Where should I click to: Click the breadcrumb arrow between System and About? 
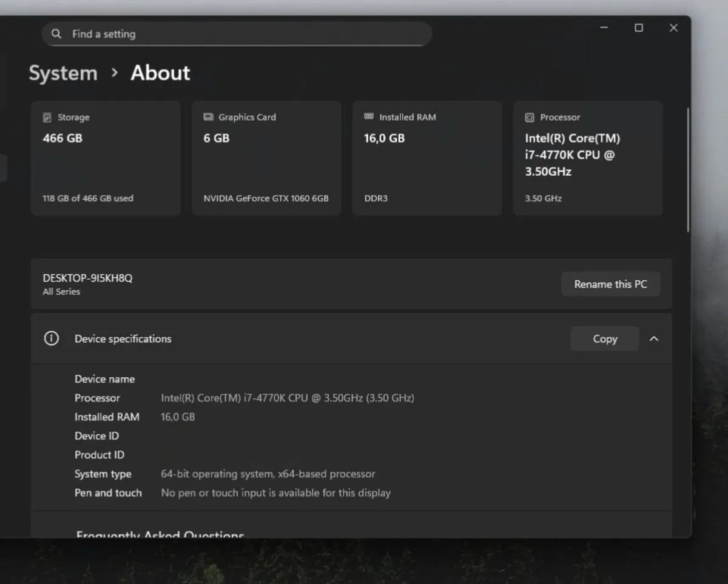(x=115, y=73)
